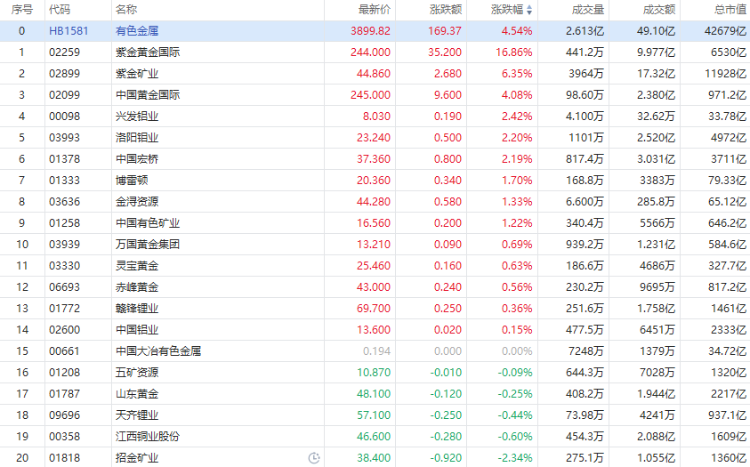Click stock code 06693
Viewport: 750px width, 467px height.
pos(65,287)
